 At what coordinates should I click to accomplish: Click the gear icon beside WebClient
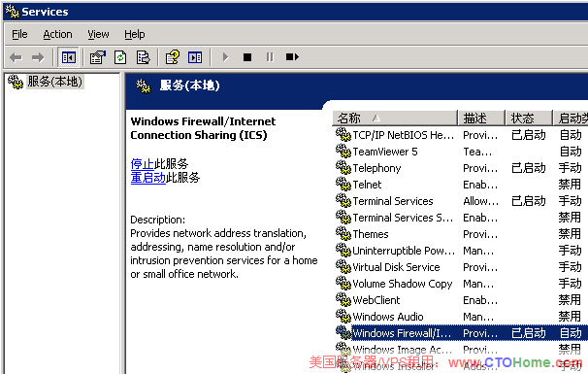click(343, 299)
